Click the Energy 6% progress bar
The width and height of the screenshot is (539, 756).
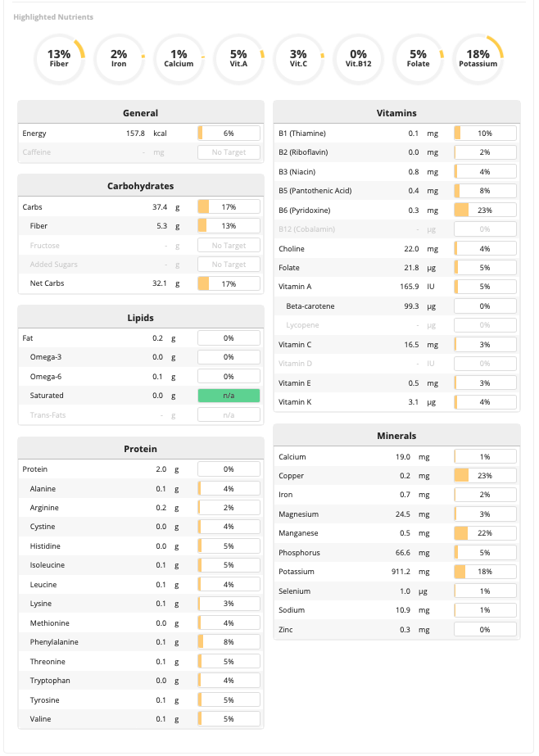point(229,133)
